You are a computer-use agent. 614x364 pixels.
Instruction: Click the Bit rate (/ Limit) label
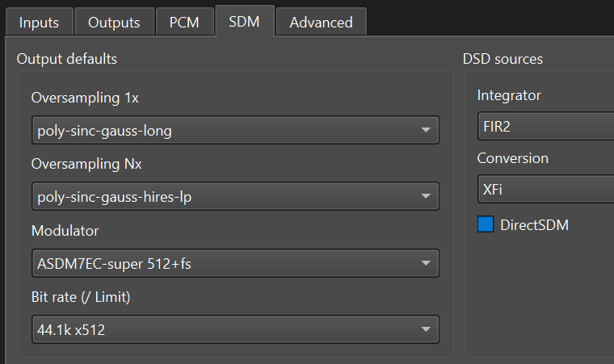pyautogui.click(x=81, y=297)
